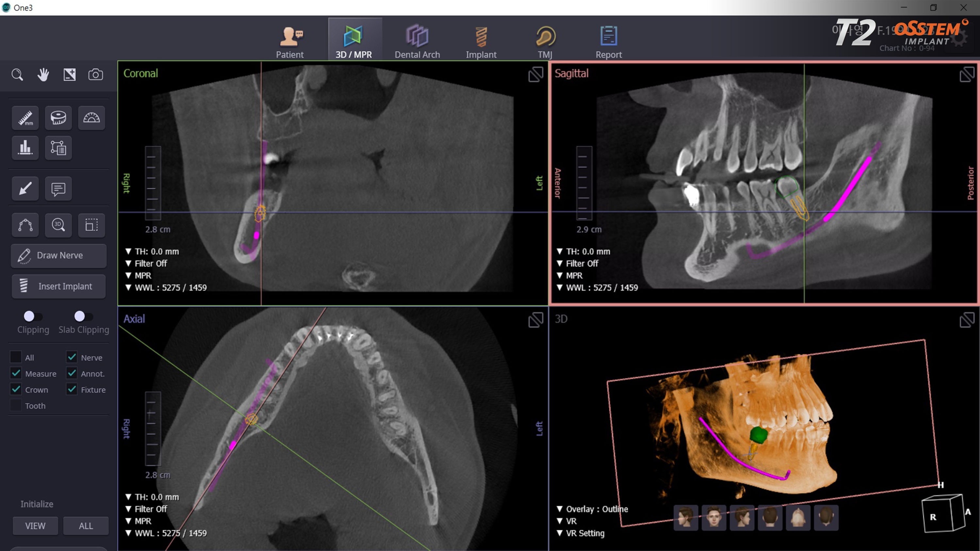Open the bone density histogram tool
Viewport: 980px width, 551px height.
coord(25,148)
